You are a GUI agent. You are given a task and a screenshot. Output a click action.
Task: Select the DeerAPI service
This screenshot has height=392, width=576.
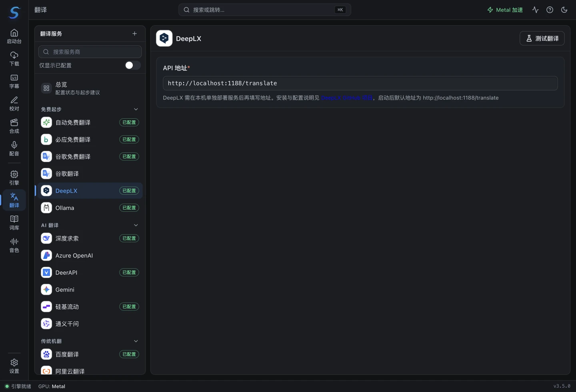pos(90,273)
